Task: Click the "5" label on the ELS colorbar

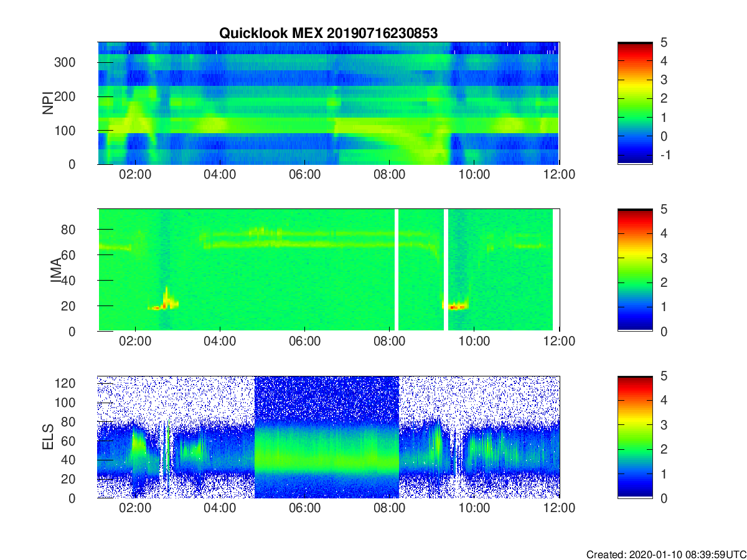Action: (663, 376)
